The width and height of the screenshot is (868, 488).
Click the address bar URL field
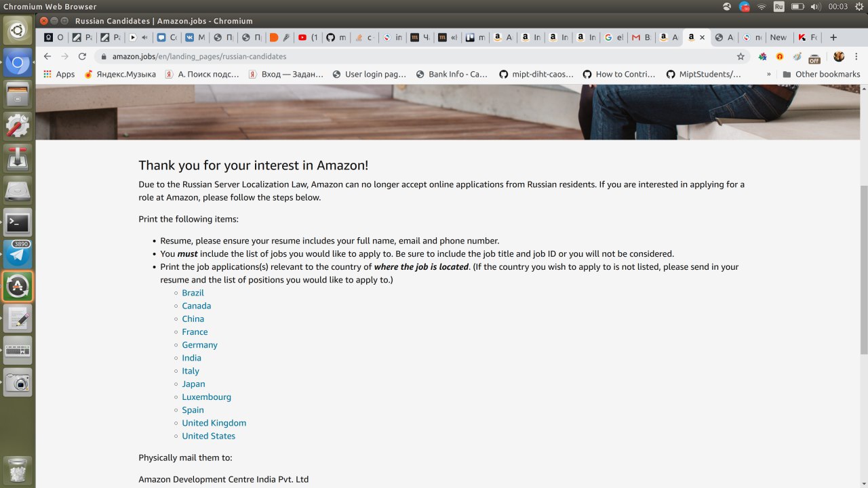click(x=420, y=56)
